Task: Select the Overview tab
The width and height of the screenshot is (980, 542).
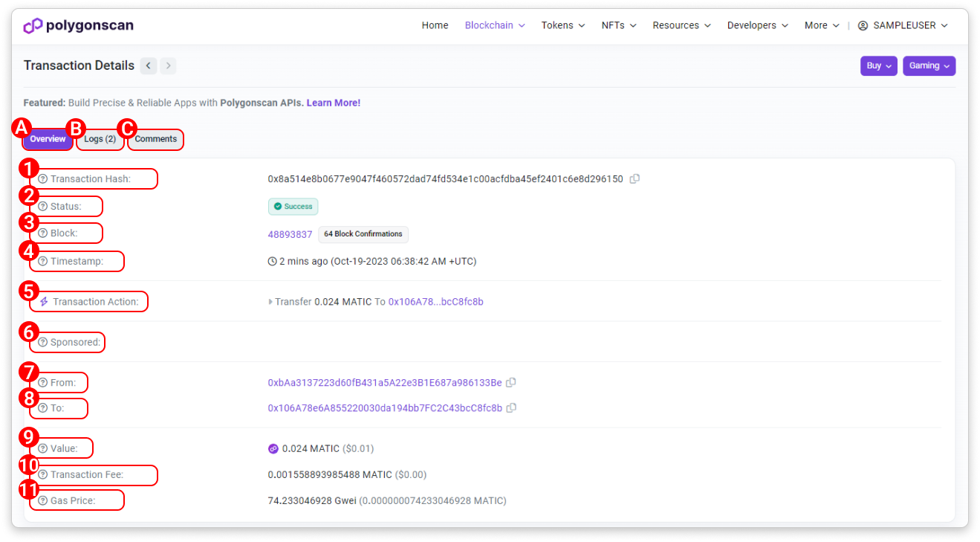Action: coord(48,139)
